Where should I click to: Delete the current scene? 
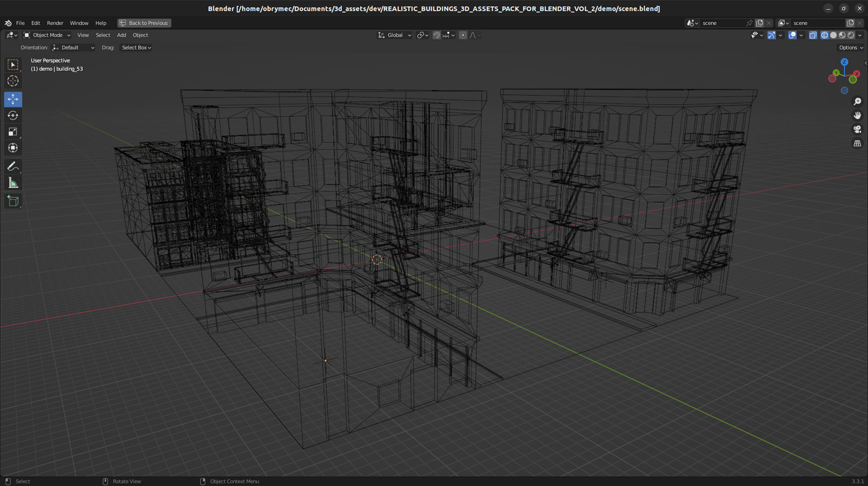click(769, 23)
